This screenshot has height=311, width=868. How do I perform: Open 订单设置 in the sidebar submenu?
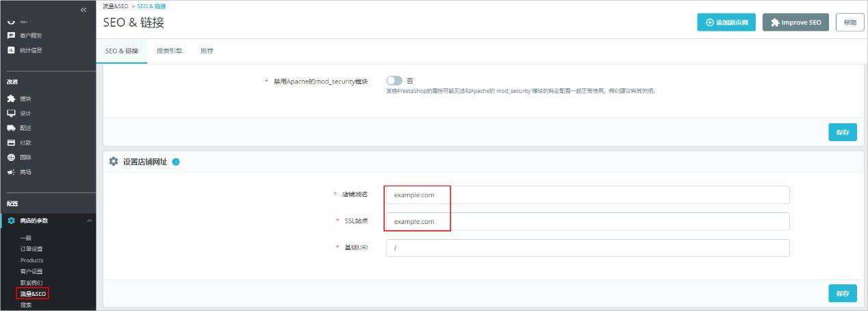click(31, 249)
